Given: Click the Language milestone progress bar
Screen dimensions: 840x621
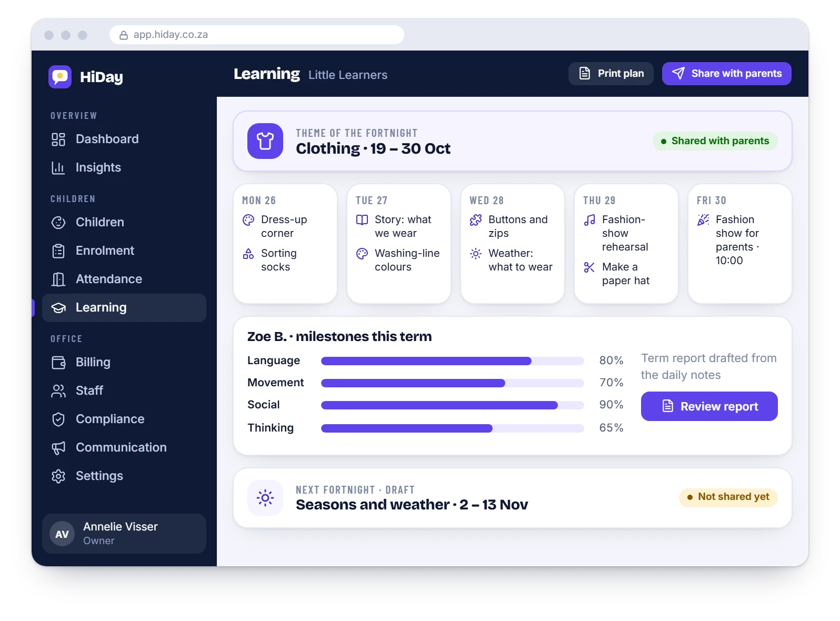Looking at the screenshot, I should 453,361.
